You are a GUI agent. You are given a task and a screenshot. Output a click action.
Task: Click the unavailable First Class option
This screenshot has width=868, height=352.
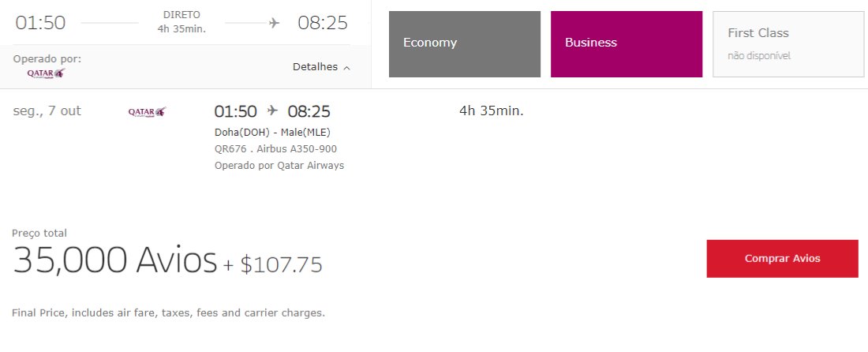pos(788,43)
